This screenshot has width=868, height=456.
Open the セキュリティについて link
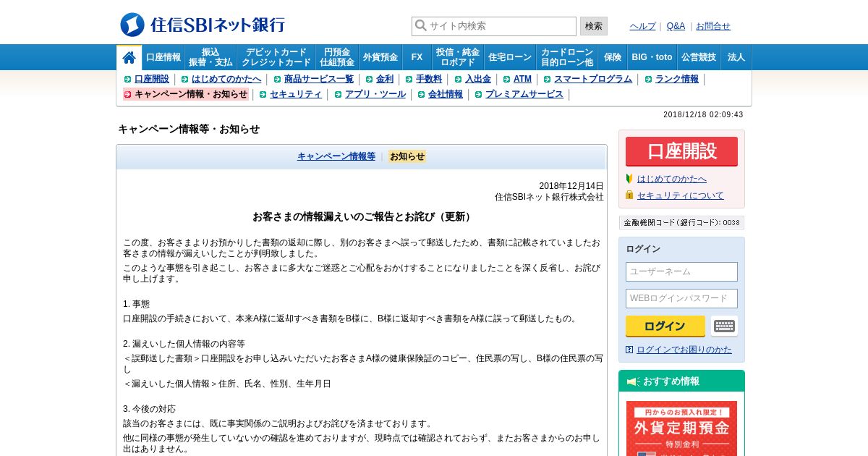click(681, 195)
